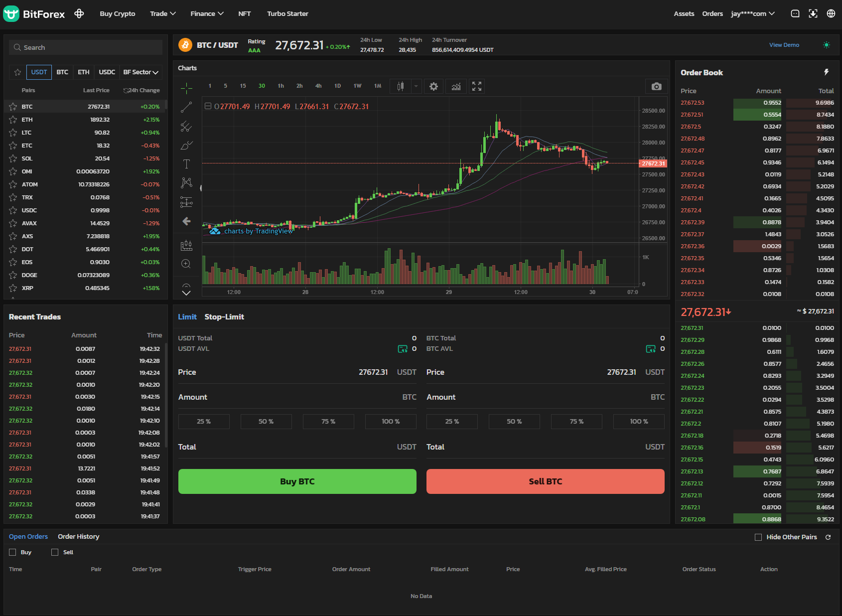
Task: Open Buy Crypto menu
Action: tap(118, 13)
